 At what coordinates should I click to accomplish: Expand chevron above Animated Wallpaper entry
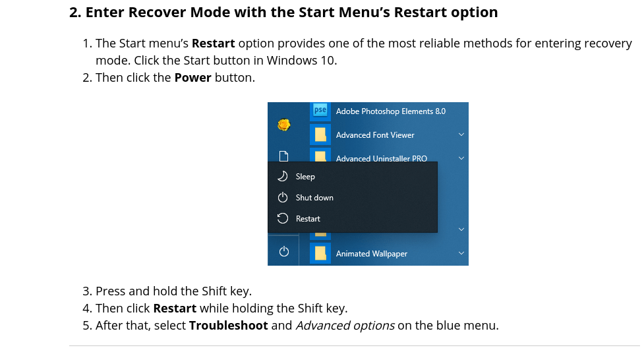click(x=461, y=229)
